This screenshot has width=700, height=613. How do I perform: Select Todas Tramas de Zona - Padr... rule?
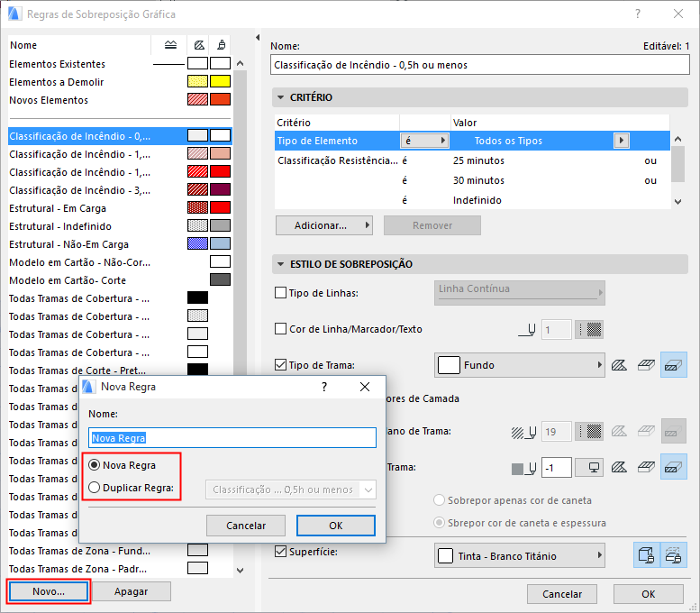pos(120,569)
